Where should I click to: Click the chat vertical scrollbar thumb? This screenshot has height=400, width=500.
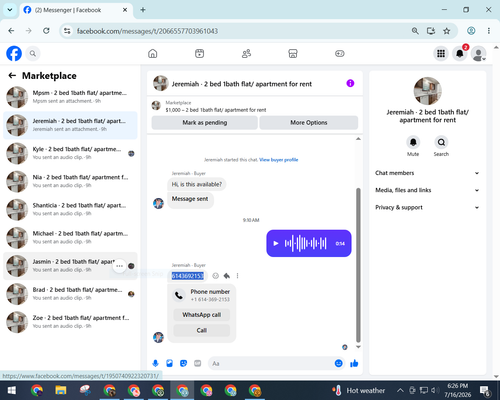coord(358,265)
